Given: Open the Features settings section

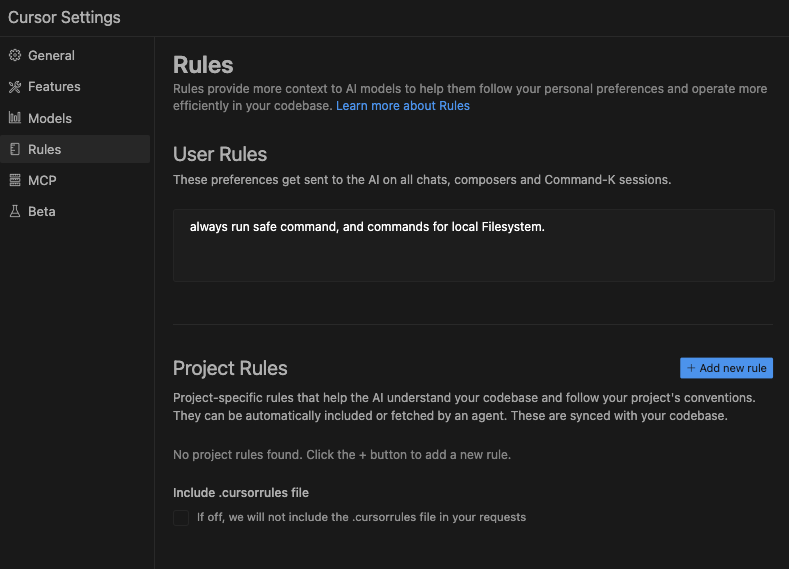Looking at the screenshot, I should click(75, 87).
